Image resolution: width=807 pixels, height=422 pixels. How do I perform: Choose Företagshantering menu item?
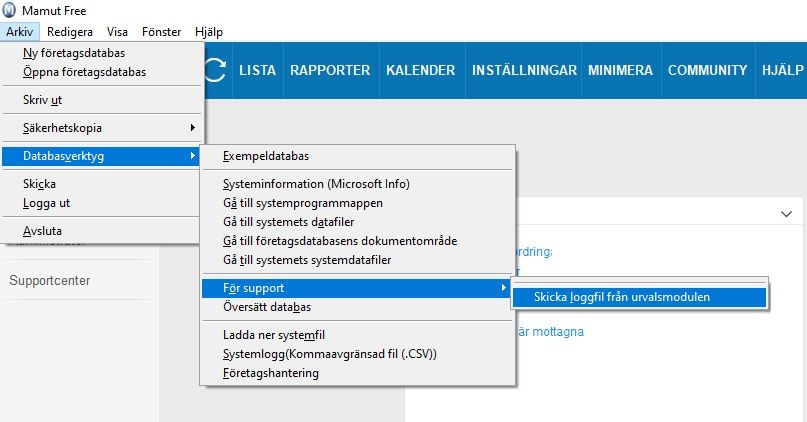[x=270, y=373]
